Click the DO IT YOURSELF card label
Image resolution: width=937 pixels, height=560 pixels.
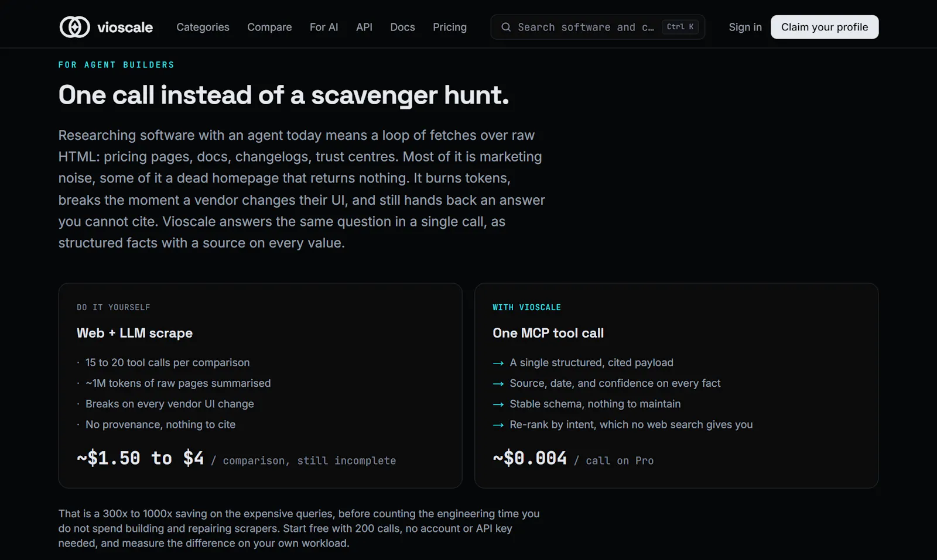(x=114, y=307)
